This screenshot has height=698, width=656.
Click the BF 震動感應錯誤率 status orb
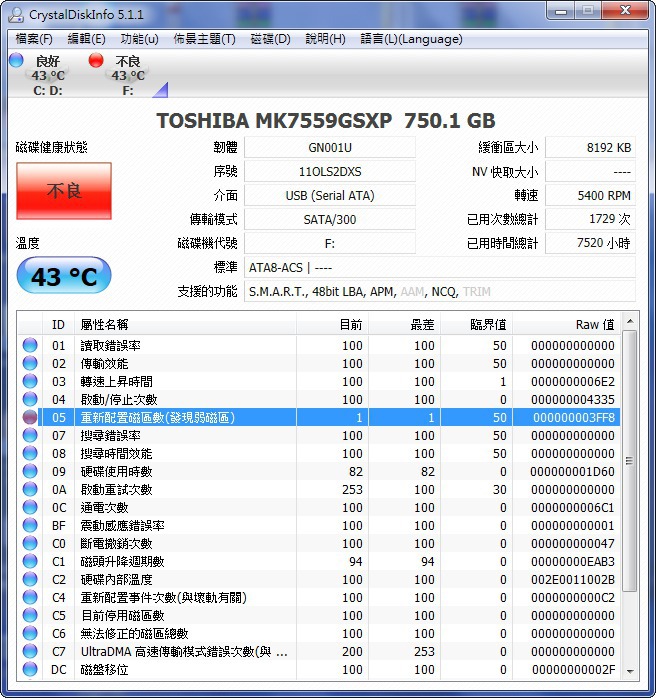[x=30, y=525]
